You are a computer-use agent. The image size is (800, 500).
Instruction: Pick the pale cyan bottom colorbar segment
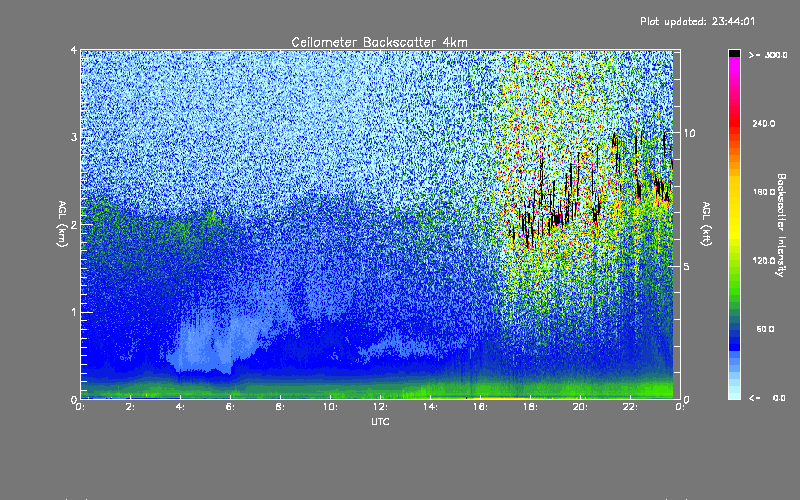734,394
